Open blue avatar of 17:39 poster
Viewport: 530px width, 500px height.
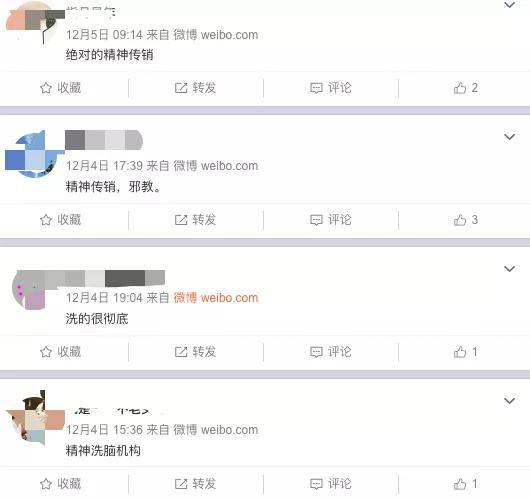click(32, 154)
